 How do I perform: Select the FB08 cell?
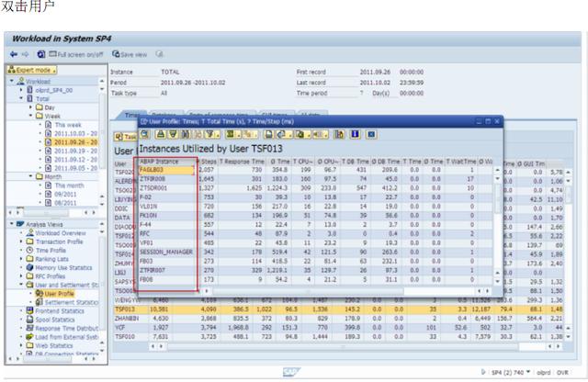166,279
